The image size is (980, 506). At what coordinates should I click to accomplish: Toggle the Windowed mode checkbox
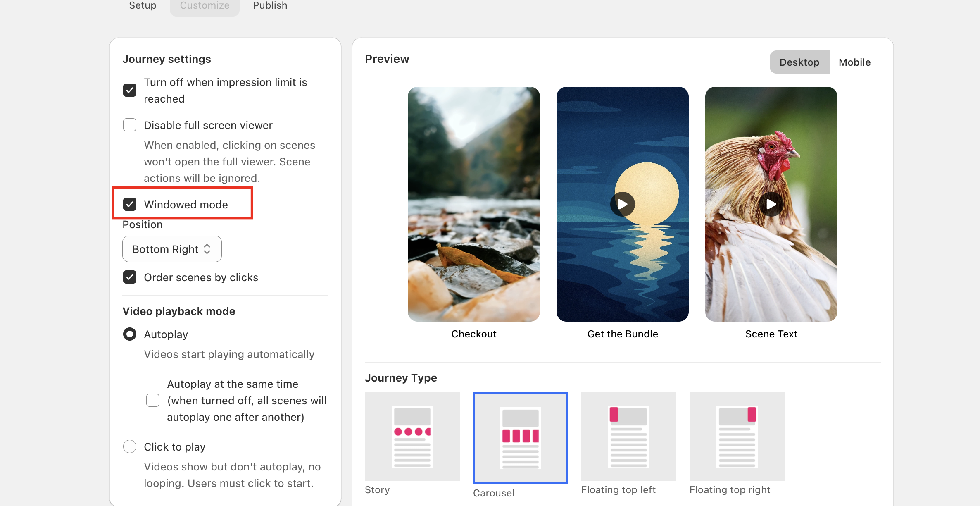click(x=130, y=204)
